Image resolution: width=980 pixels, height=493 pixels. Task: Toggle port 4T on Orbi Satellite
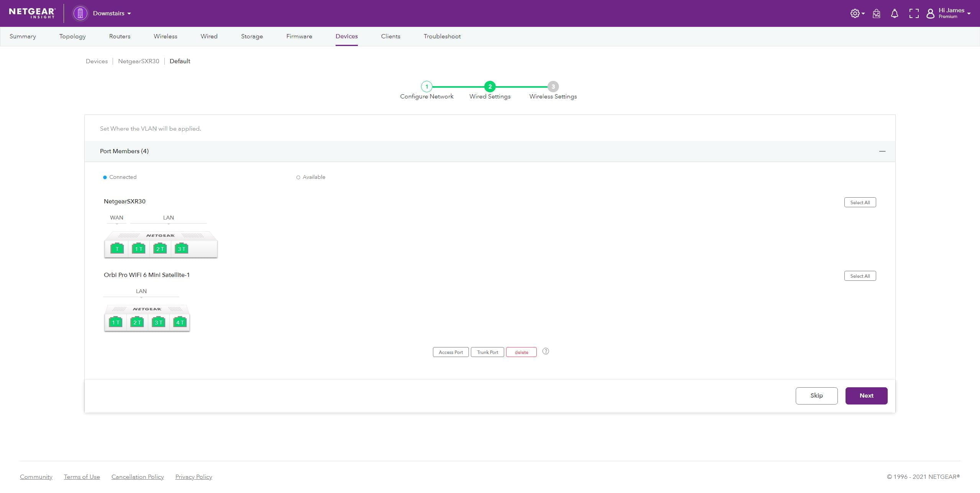click(180, 322)
